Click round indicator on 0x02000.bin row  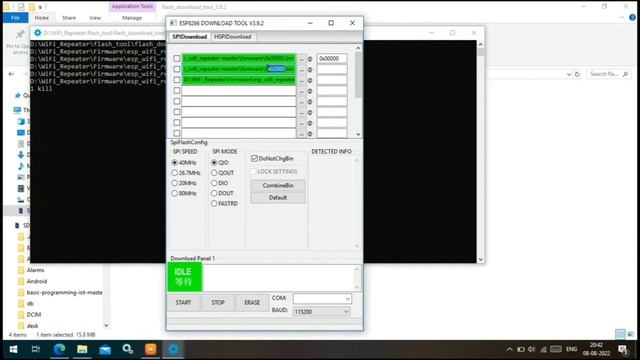pos(310,69)
